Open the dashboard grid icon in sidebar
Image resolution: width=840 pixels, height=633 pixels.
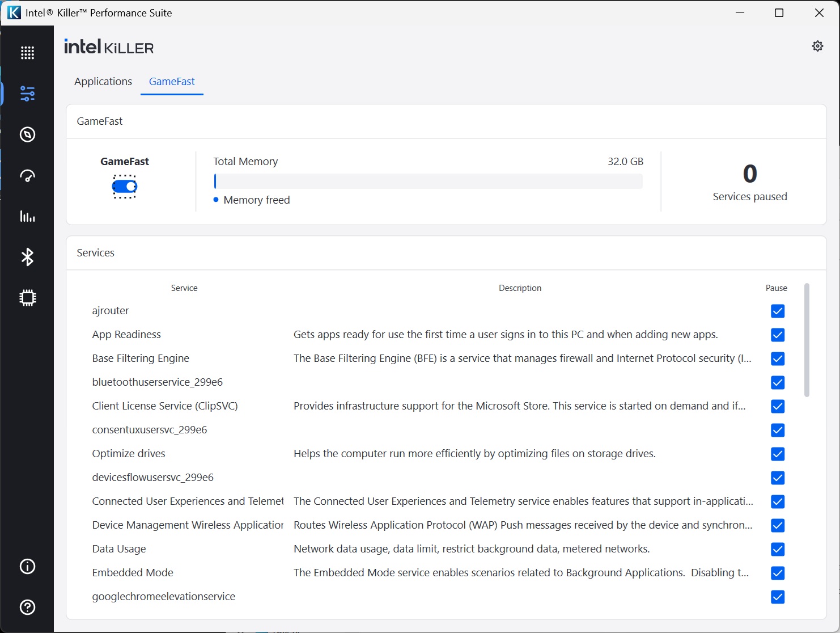pyautogui.click(x=27, y=53)
